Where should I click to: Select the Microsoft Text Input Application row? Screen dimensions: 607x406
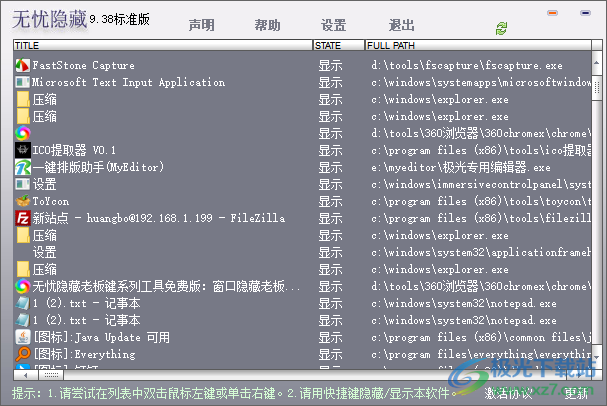click(302, 82)
